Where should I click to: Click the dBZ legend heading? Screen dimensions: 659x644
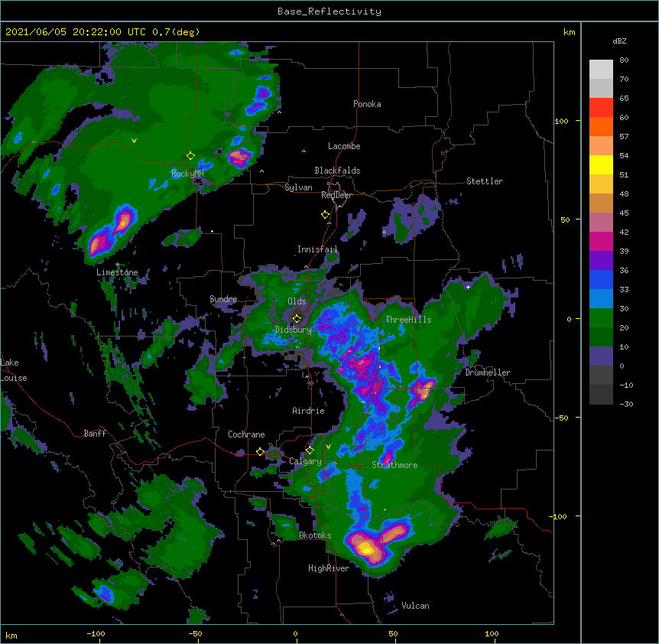(x=619, y=41)
